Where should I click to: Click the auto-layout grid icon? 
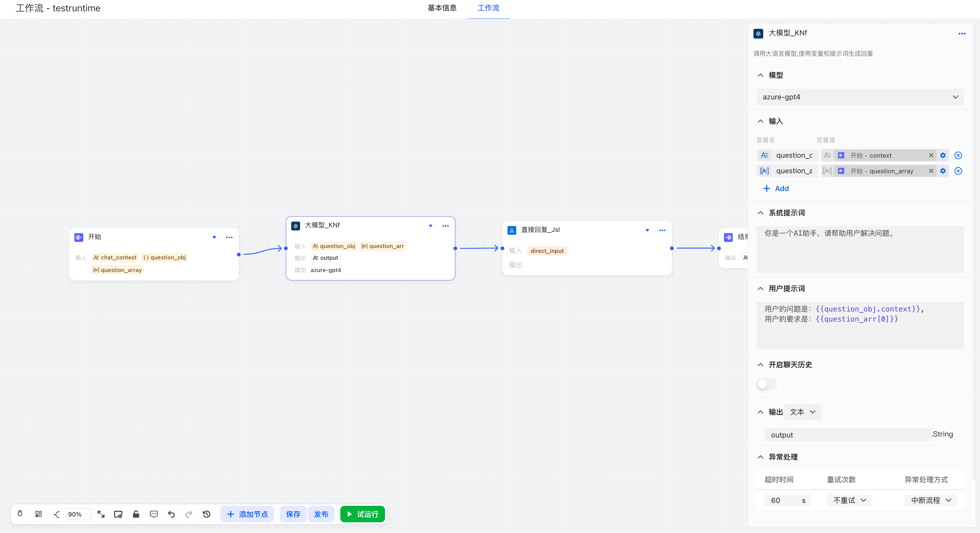pos(39,514)
